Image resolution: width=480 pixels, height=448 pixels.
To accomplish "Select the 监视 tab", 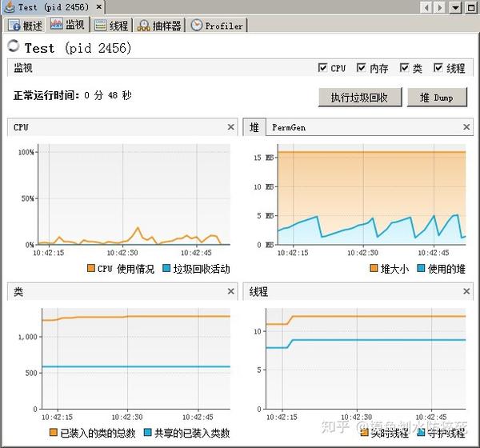I will click(68, 25).
